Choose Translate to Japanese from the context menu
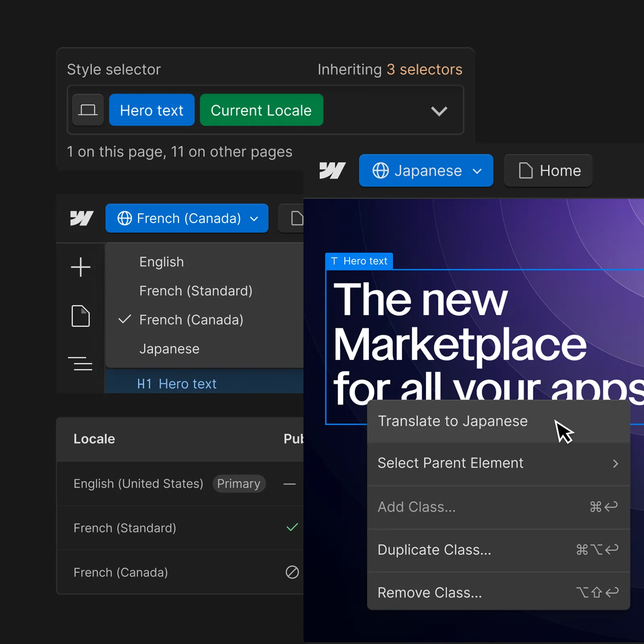The width and height of the screenshot is (644, 644). point(452,421)
